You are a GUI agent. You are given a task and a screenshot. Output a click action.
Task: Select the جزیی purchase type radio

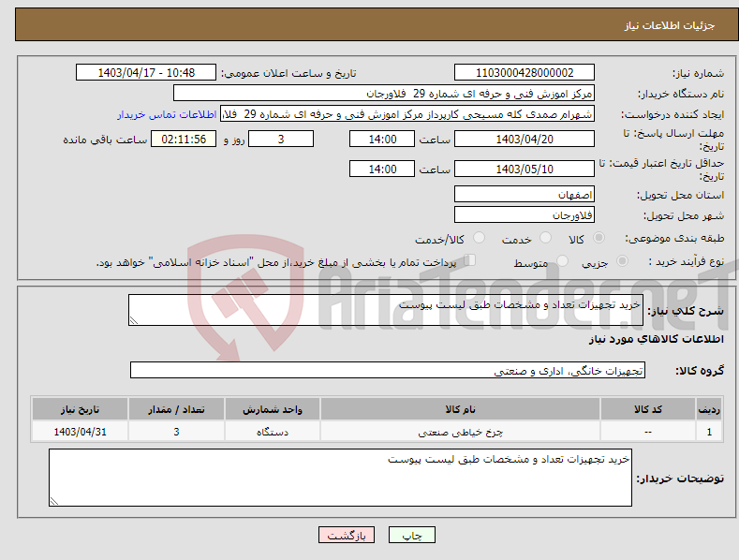tap(622, 261)
